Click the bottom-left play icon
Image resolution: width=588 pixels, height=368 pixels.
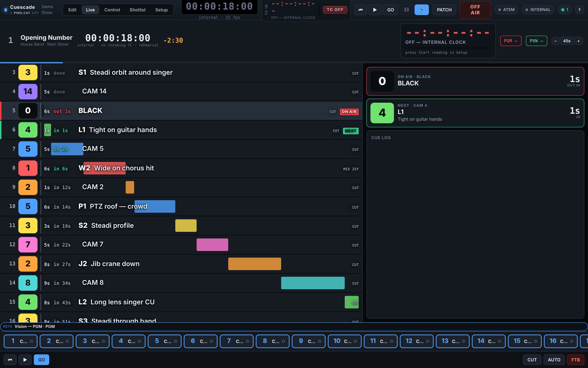[x=25, y=360]
